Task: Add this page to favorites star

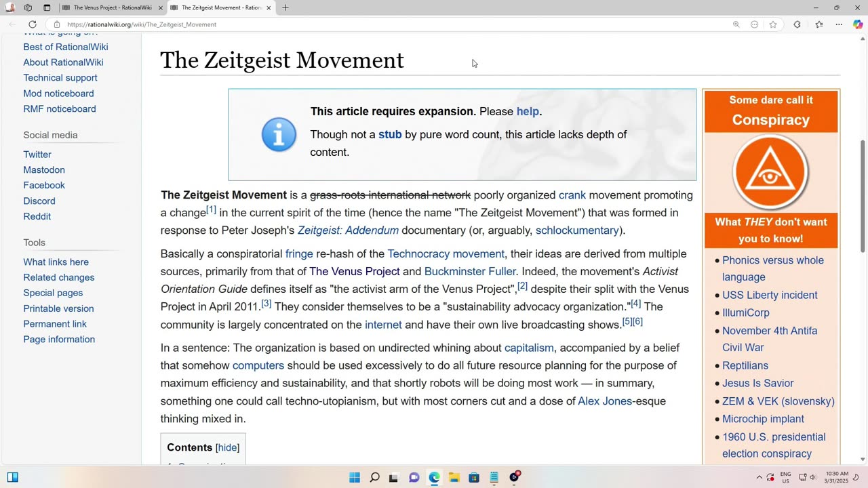Action: [772, 24]
